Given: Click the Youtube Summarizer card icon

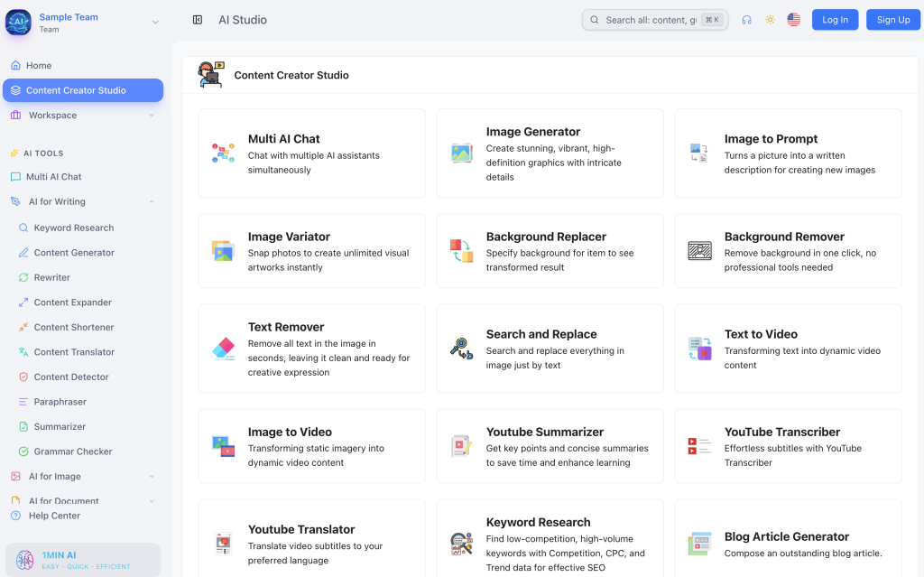Looking at the screenshot, I should point(461,446).
